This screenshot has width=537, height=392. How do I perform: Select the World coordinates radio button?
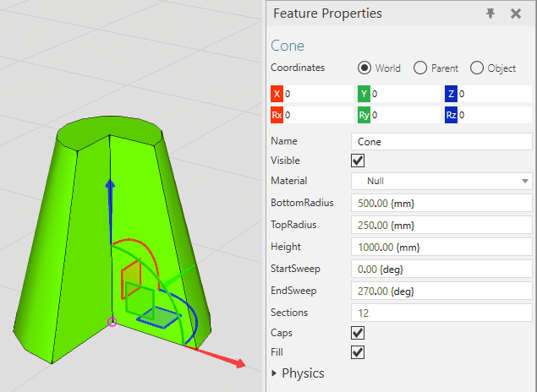pyautogui.click(x=364, y=68)
